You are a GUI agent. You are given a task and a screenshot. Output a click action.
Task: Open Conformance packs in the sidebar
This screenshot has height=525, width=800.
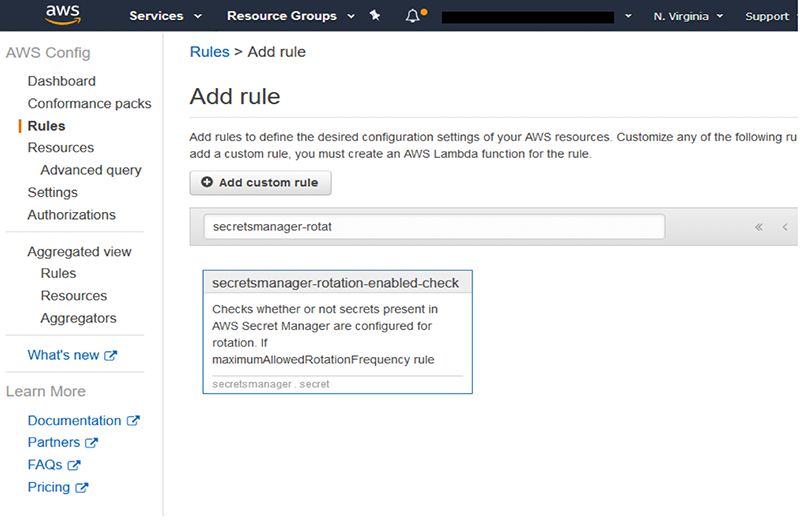[89, 104]
